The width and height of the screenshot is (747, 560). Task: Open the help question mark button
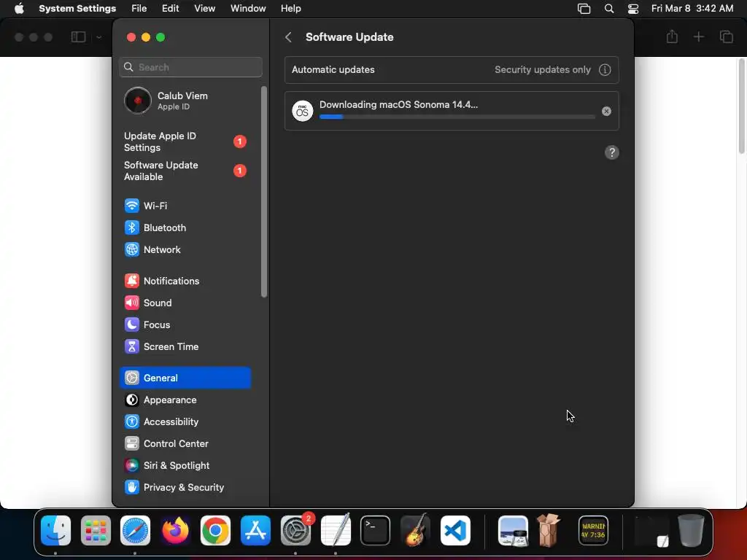(x=612, y=152)
